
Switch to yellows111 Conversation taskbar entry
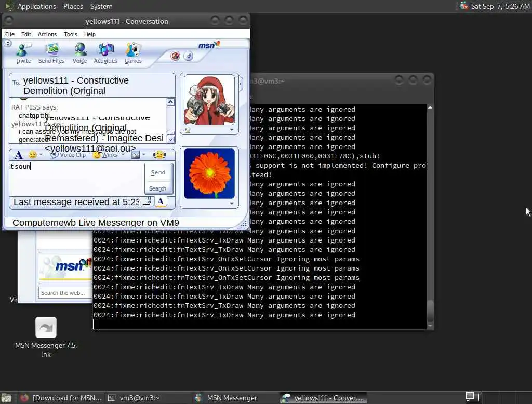pyautogui.click(x=323, y=398)
